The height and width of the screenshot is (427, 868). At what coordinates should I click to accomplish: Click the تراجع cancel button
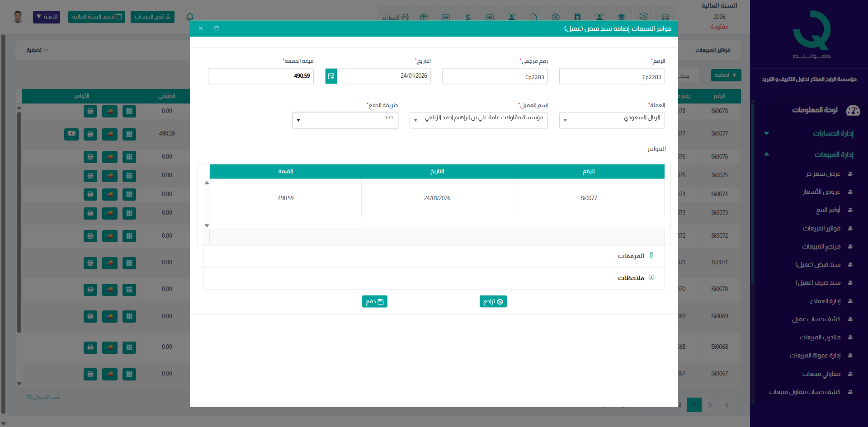(x=493, y=301)
